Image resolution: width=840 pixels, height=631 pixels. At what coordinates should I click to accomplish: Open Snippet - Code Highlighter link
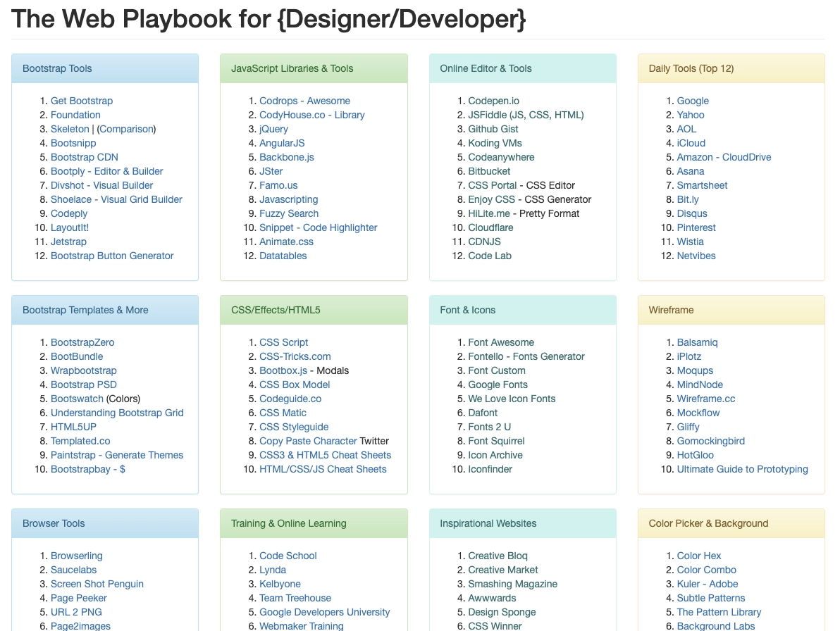tap(319, 227)
